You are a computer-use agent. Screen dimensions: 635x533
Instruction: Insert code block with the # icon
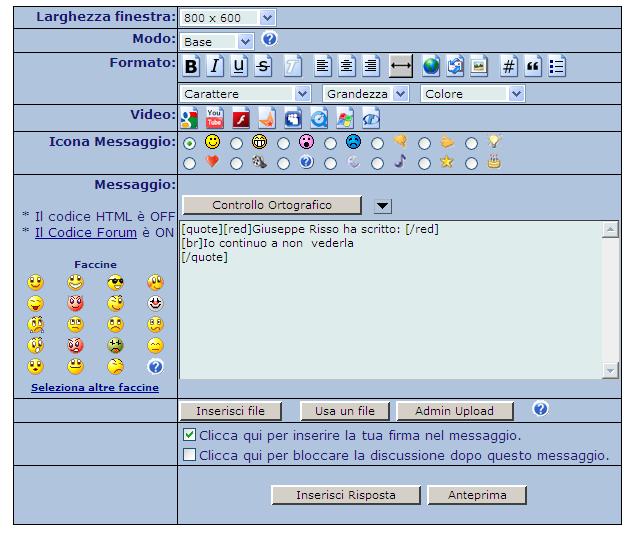tap(509, 66)
